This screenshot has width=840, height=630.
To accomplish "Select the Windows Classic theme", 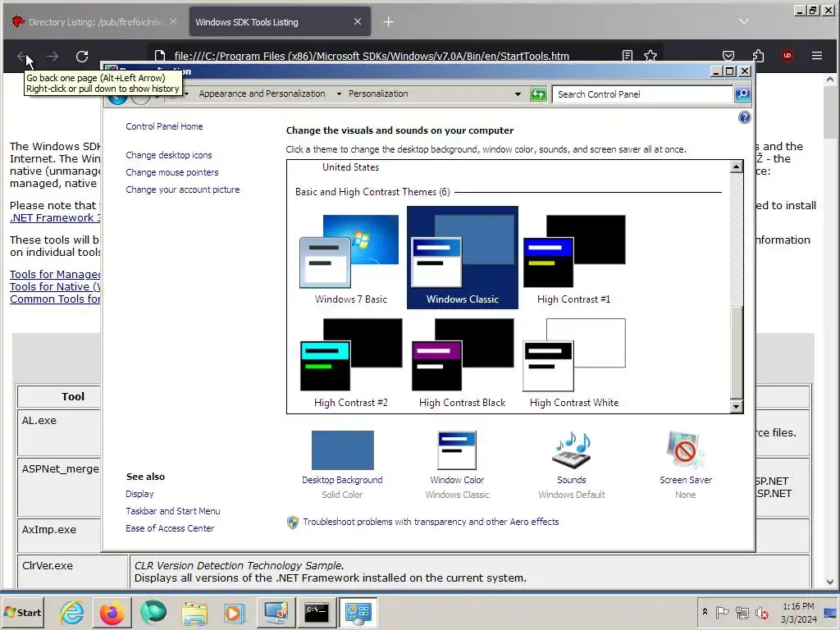I will (x=463, y=258).
